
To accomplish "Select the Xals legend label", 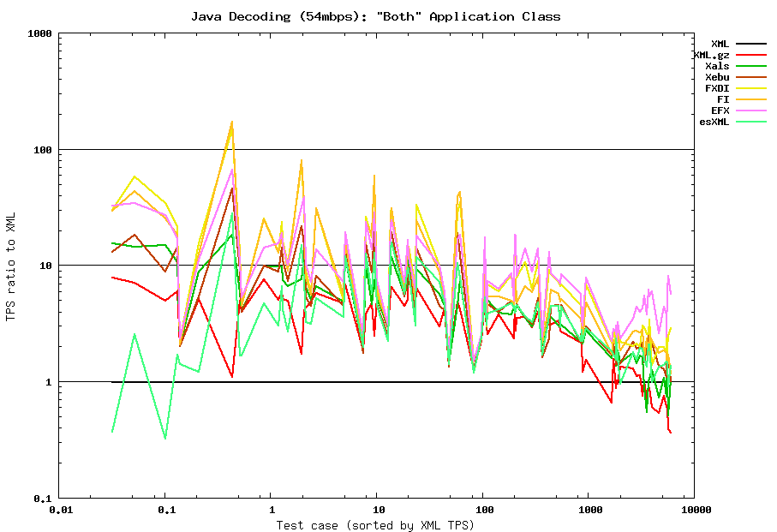I will 717,66.
